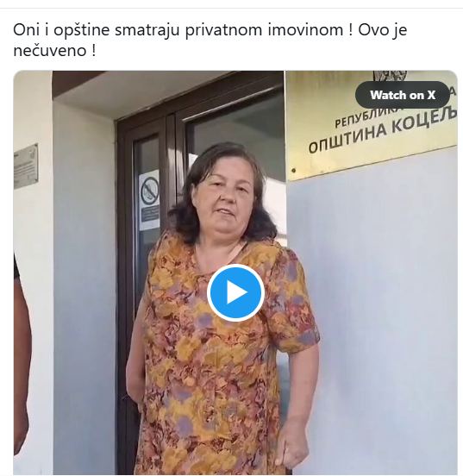The width and height of the screenshot is (463, 476).
Task: Click the no-smoking sticker icon on the door
Action: (150, 191)
